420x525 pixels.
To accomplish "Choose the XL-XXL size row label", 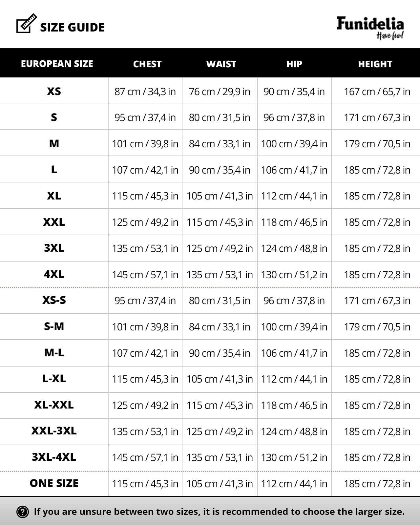I will click(x=54, y=405).
